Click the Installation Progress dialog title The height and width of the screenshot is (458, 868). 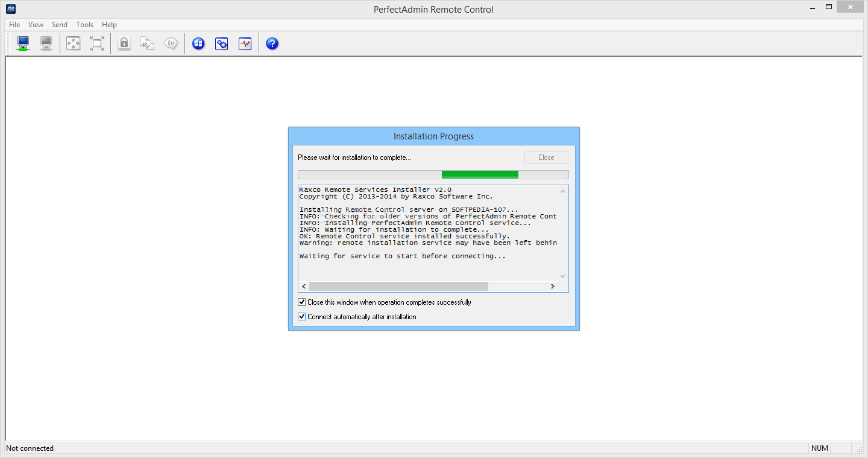433,136
